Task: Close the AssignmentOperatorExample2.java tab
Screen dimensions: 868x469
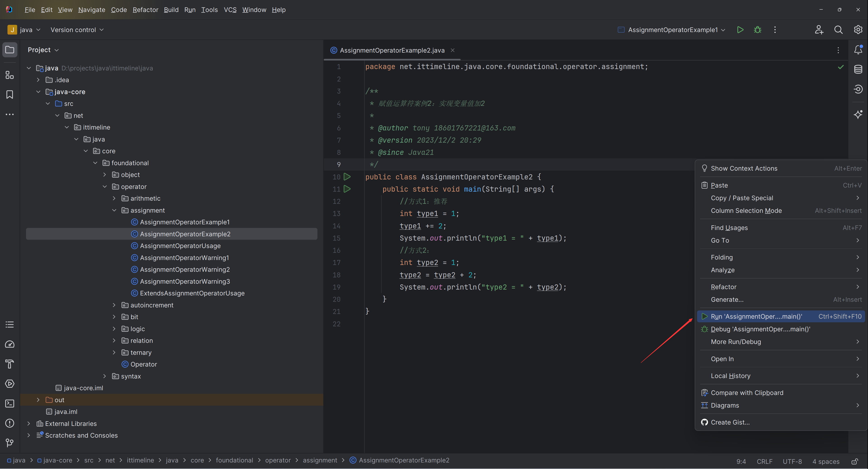Action: coord(453,50)
